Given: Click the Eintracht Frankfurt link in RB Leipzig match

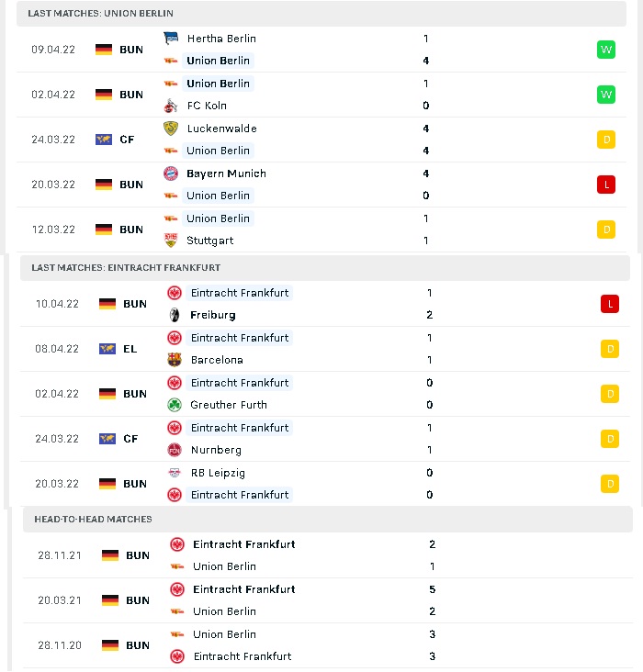Looking at the screenshot, I should [x=240, y=495].
